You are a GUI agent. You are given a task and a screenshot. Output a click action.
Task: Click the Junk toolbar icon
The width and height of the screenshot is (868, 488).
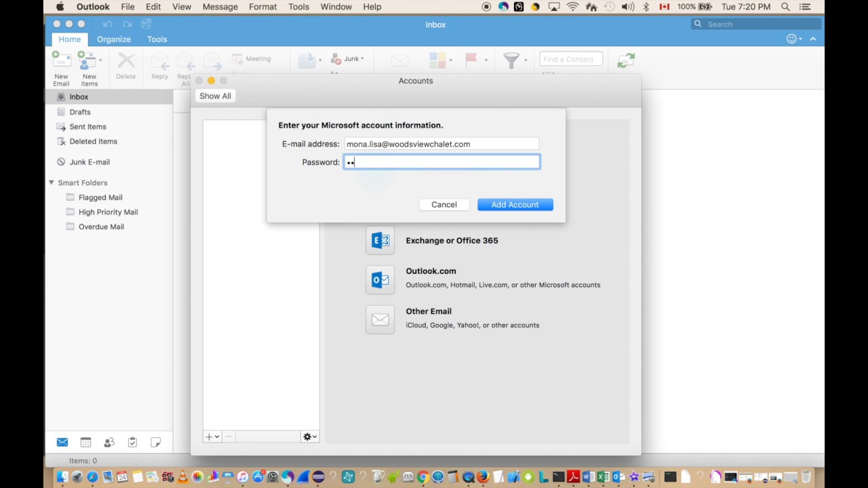336,59
